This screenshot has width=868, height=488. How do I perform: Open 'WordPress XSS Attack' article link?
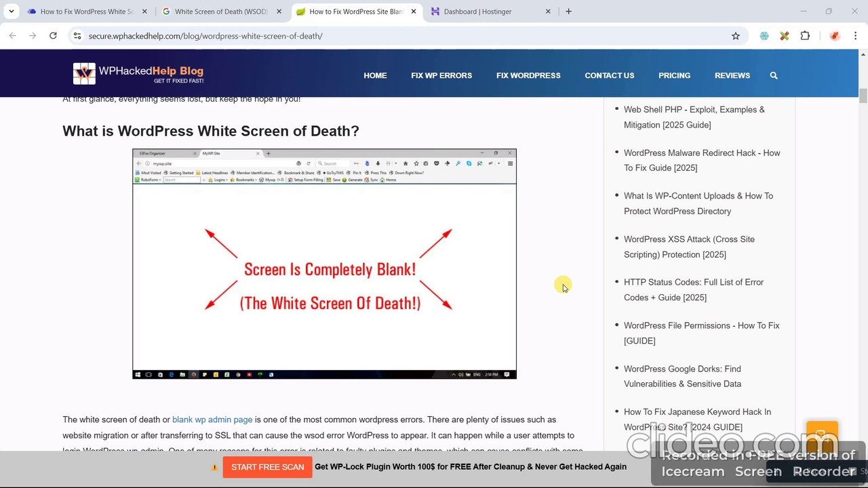[x=689, y=247]
